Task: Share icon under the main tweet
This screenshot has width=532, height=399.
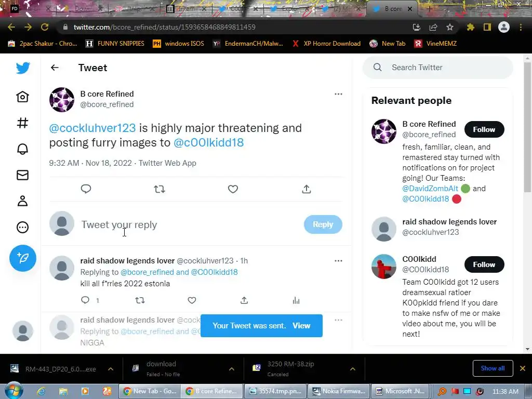Action: point(307,189)
